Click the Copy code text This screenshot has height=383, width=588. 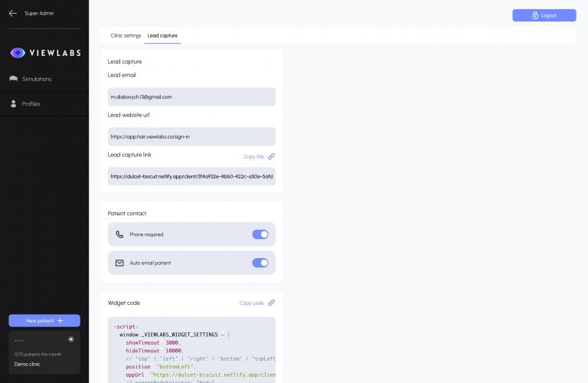251,303
